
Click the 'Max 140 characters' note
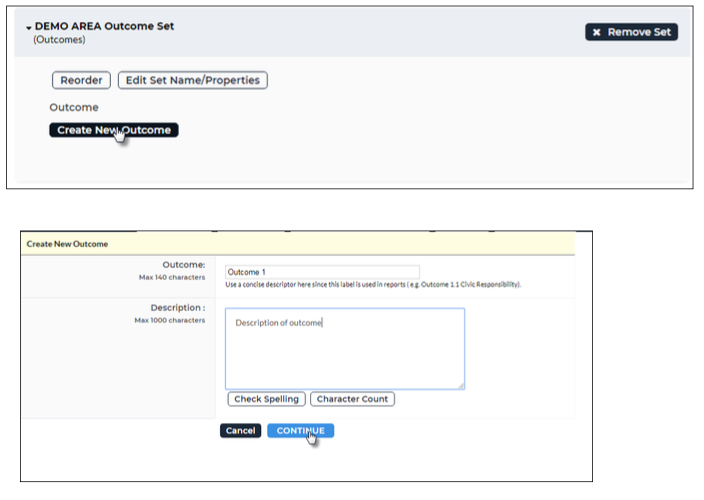tap(172, 277)
